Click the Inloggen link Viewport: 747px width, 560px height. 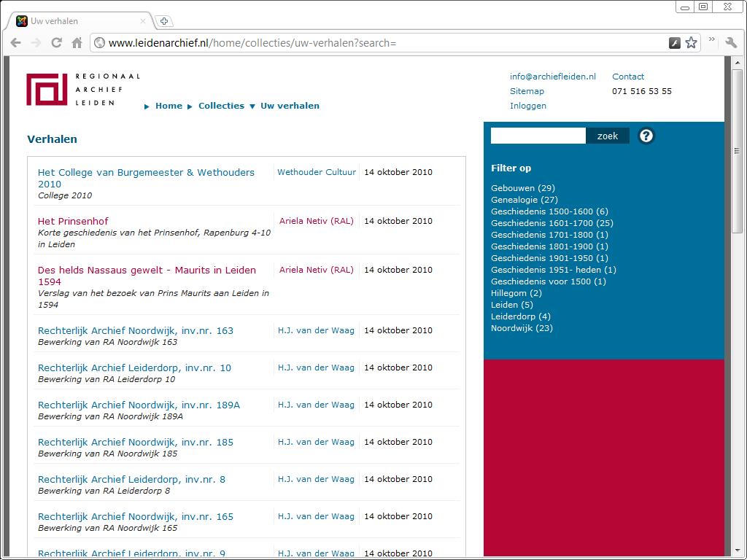point(528,106)
